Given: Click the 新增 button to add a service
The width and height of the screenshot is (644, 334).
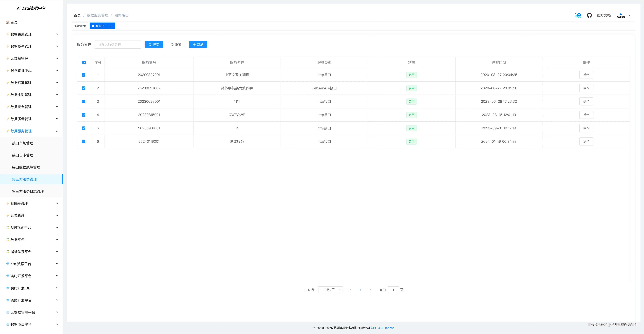Looking at the screenshot, I should [198, 45].
